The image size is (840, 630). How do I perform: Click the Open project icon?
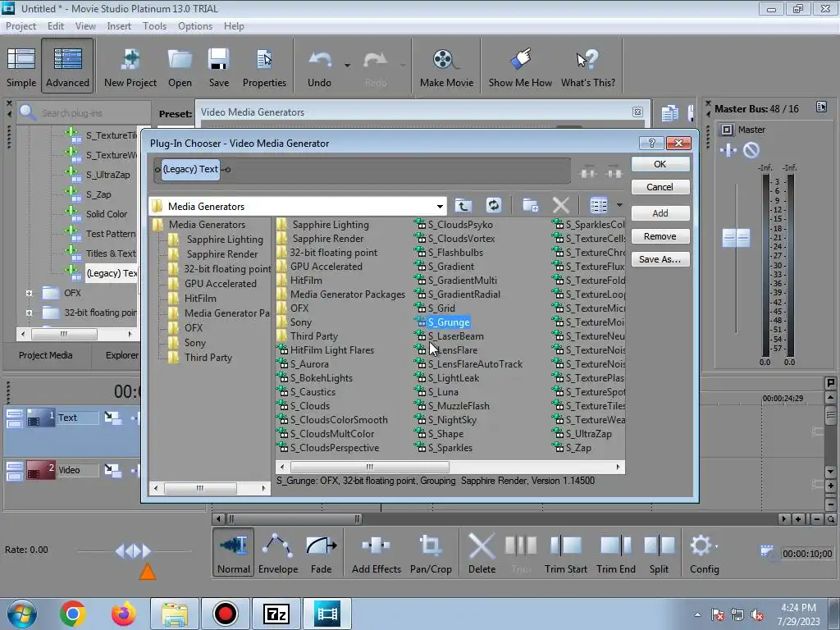pos(180,67)
